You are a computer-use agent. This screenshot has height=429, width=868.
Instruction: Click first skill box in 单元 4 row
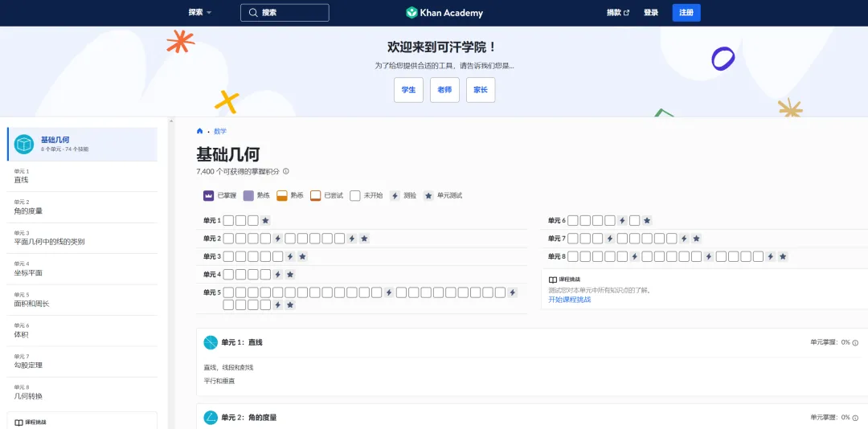pos(228,274)
